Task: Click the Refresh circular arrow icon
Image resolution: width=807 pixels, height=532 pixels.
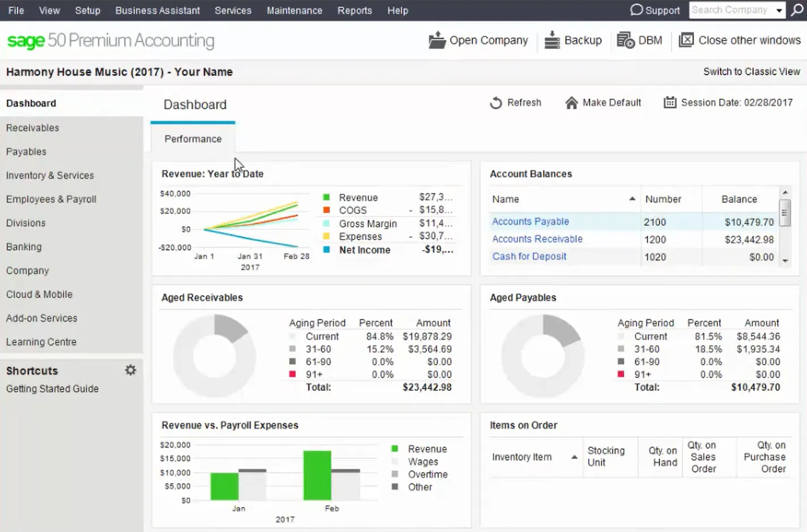Action: [496, 103]
